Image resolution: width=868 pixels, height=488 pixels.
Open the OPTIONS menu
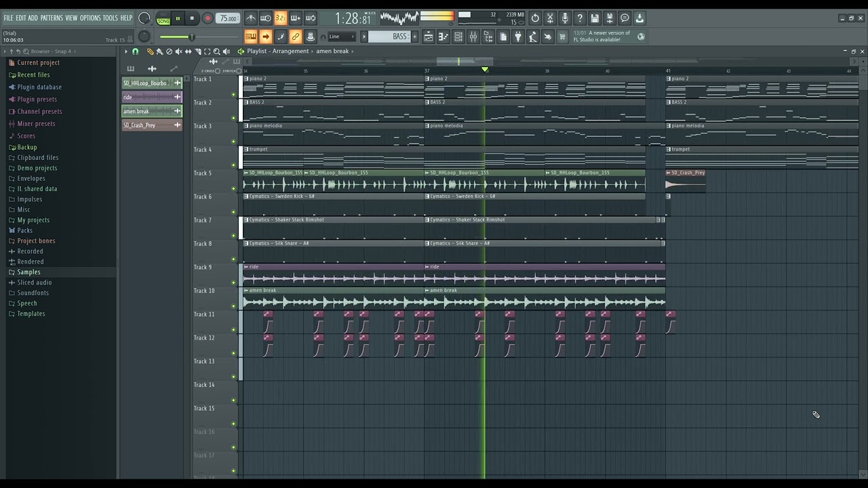coord(90,18)
